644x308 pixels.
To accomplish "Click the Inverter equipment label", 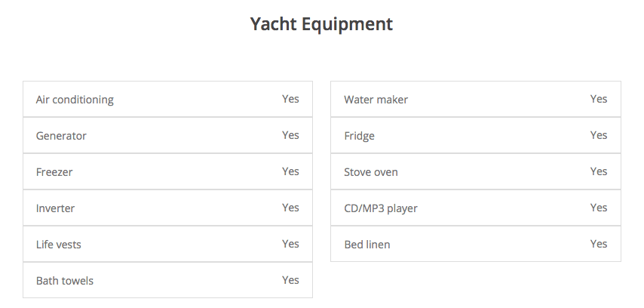I will [55, 208].
